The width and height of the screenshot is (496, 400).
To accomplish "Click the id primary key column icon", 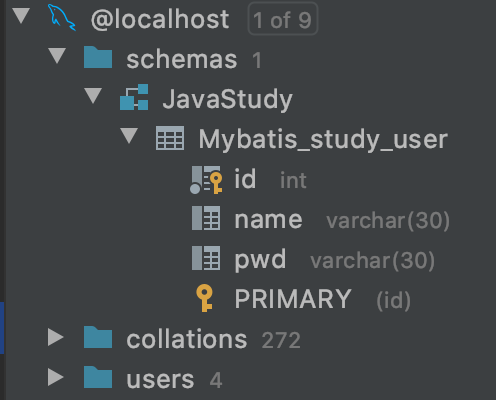I will point(206,180).
